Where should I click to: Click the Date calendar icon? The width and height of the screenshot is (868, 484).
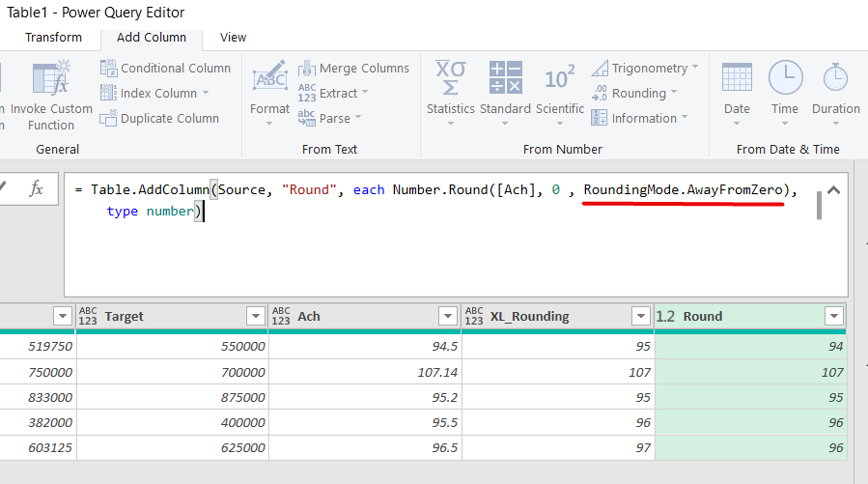pyautogui.click(x=737, y=77)
